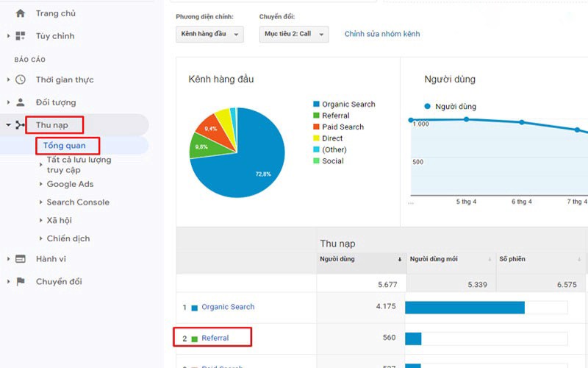Click the new users total 5.339
The height and width of the screenshot is (368, 588).
(x=477, y=285)
